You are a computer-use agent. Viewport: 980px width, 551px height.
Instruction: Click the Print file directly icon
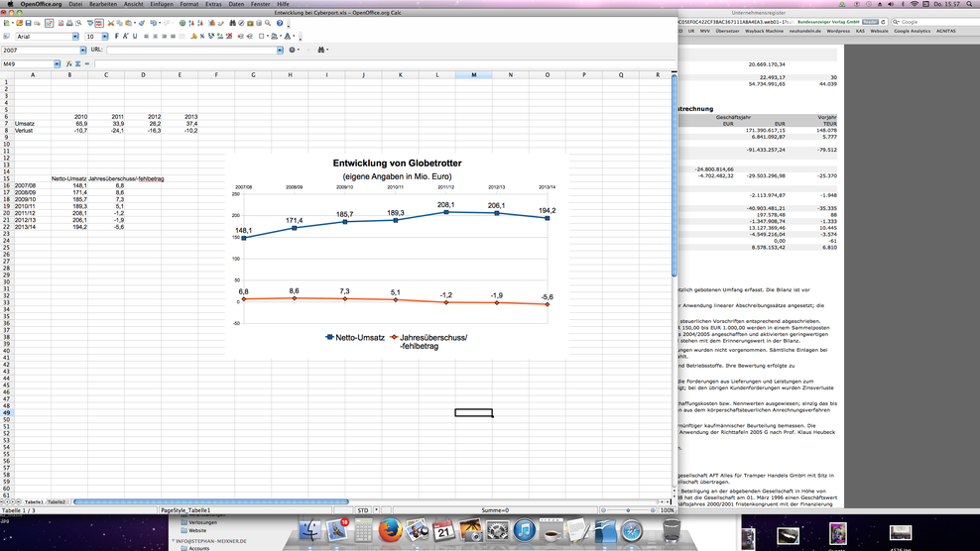[69, 23]
